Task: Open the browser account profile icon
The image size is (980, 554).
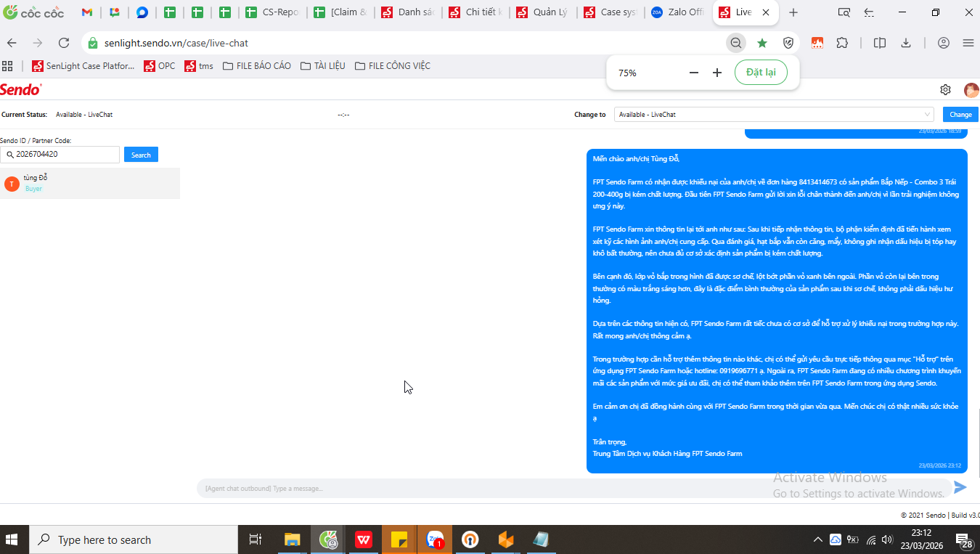Action: (x=944, y=43)
